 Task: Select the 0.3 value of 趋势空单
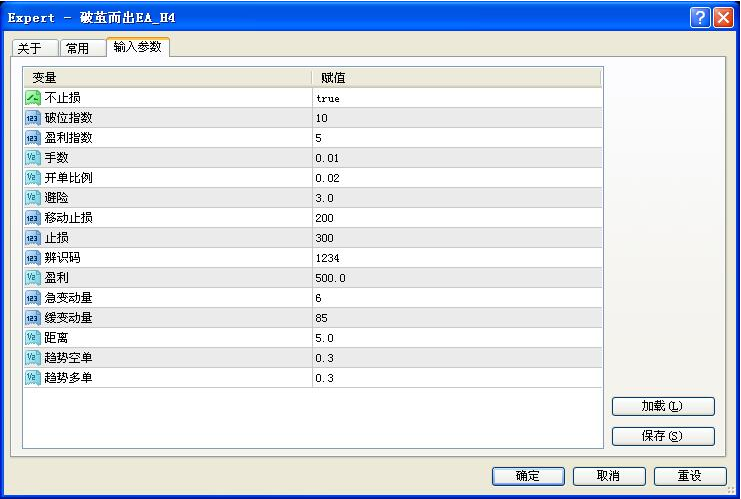(325, 358)
